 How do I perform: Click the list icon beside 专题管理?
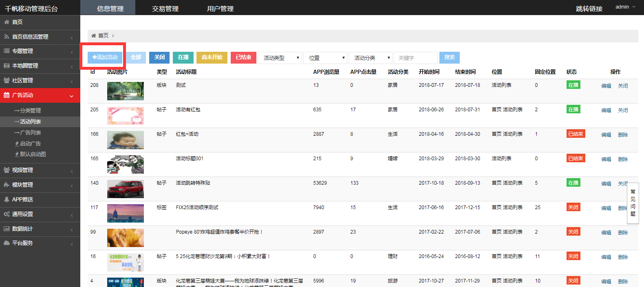click(7, 51)
